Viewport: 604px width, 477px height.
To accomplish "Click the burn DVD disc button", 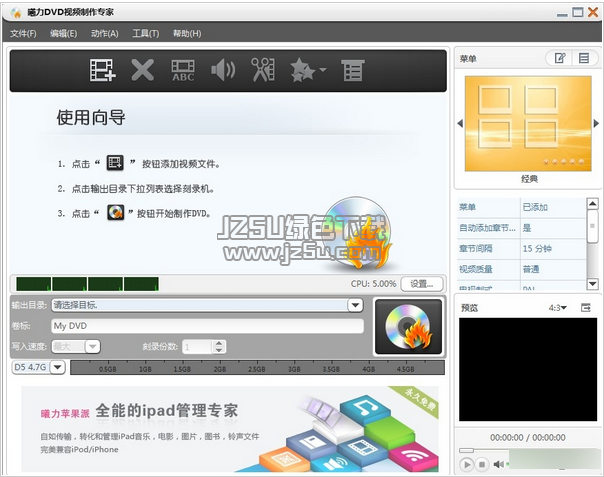I will pos(408,327).
